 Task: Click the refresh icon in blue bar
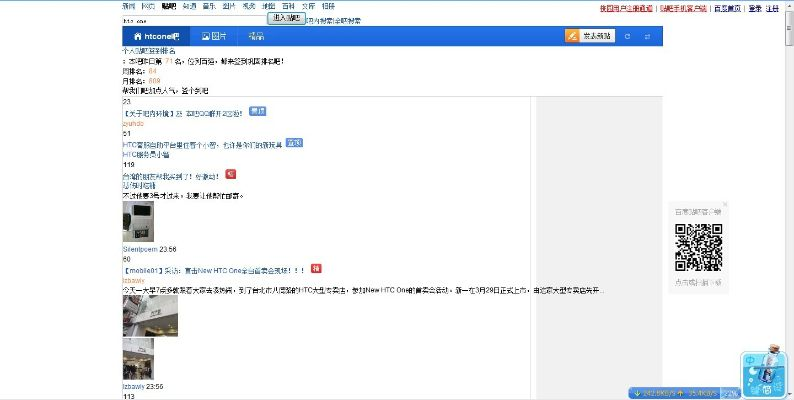pos(627,36)
